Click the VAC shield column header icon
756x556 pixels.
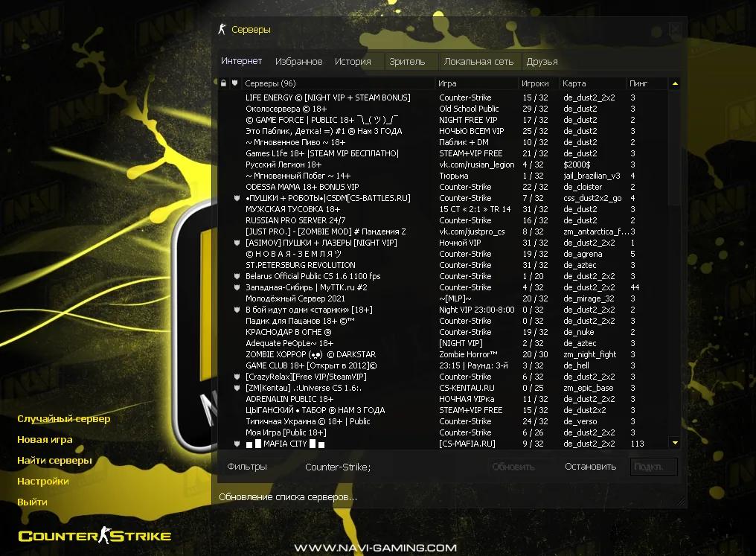click(x=235, y=83)
